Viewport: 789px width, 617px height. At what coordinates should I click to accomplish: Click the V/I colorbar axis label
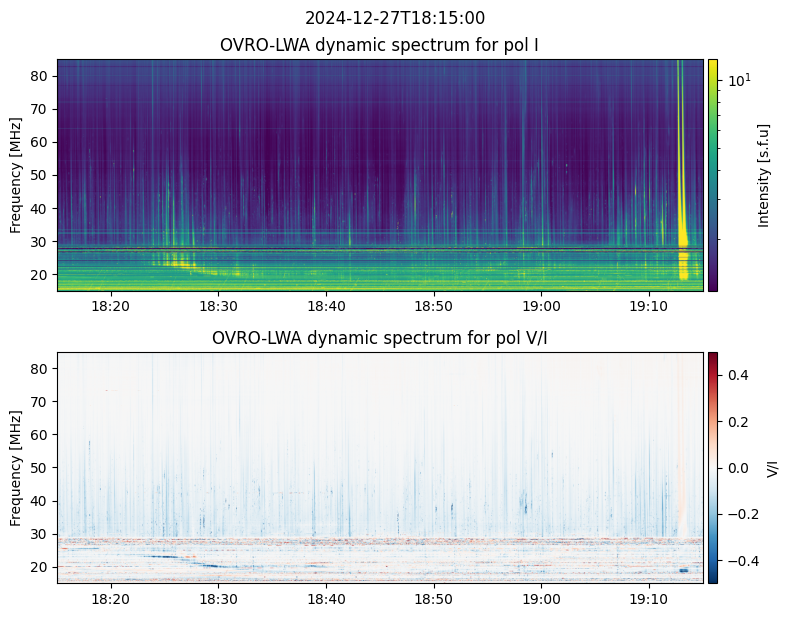coord(772,468)
